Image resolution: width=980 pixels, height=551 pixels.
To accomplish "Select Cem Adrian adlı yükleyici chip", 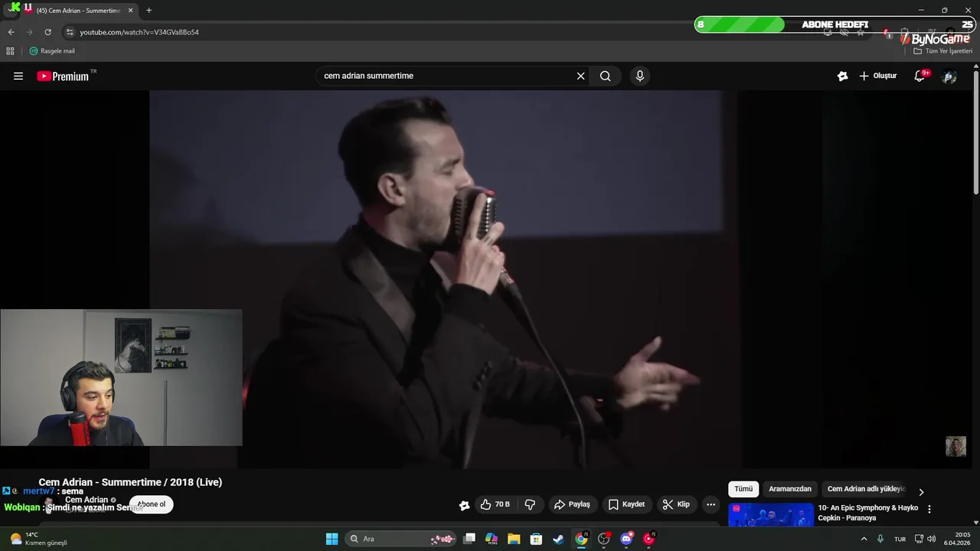I will pos(866,489).
